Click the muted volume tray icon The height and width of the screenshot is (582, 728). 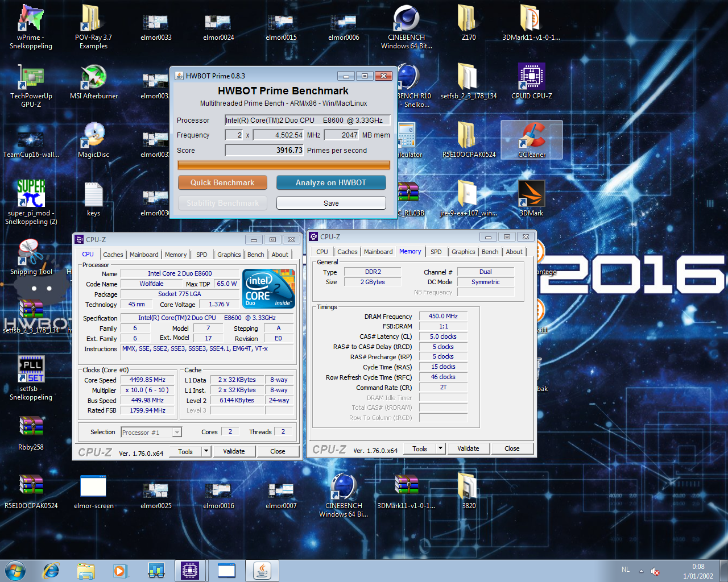click(655, 571)
